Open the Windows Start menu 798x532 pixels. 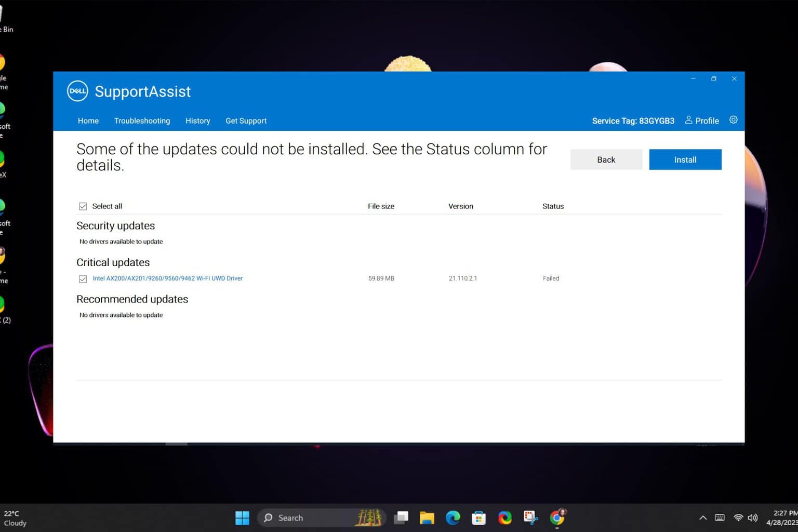tap(242, 517)
